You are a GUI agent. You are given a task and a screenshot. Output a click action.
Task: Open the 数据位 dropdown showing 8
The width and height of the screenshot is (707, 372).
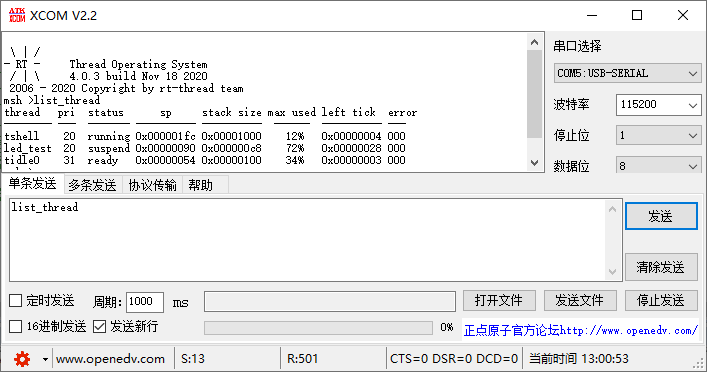click(658, 165)
